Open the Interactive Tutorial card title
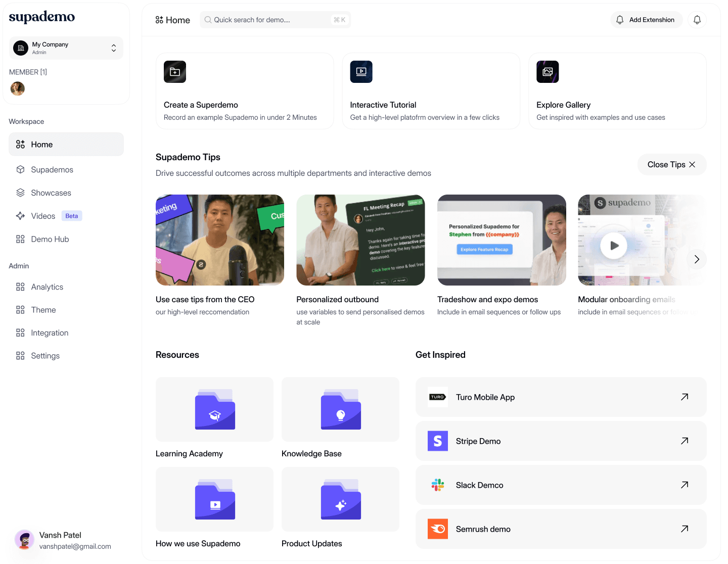728x564 pixels. click(x=383, y=105)
